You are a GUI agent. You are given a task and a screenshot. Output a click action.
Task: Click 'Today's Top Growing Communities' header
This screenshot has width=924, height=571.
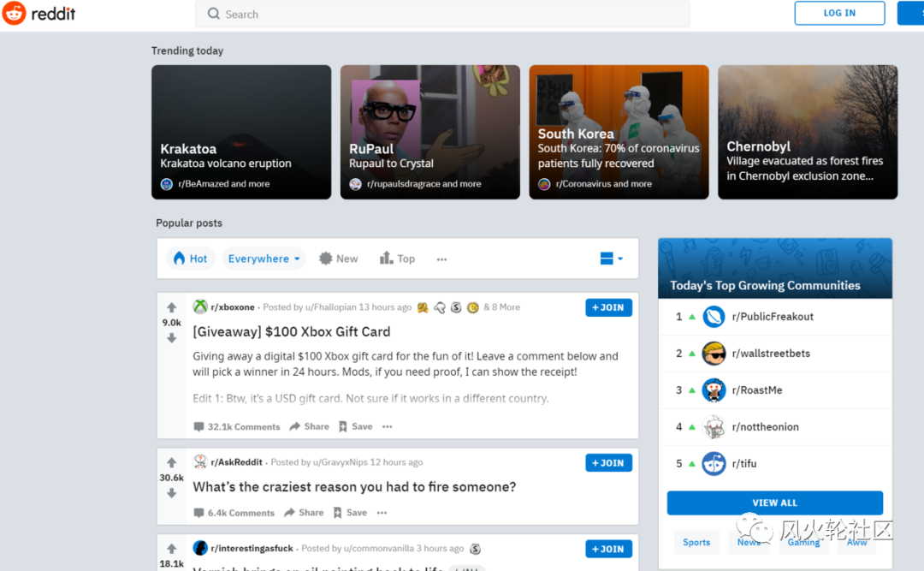pos(765,286)
